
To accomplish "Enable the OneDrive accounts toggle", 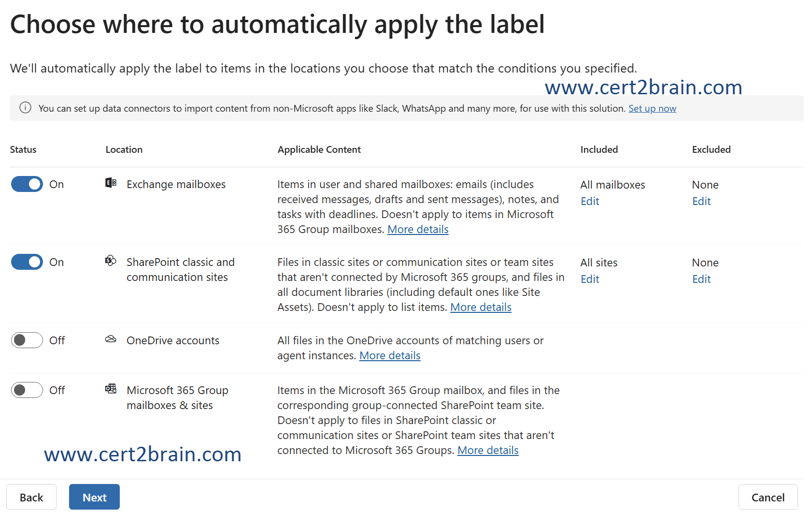I will [x=27, y=340].
